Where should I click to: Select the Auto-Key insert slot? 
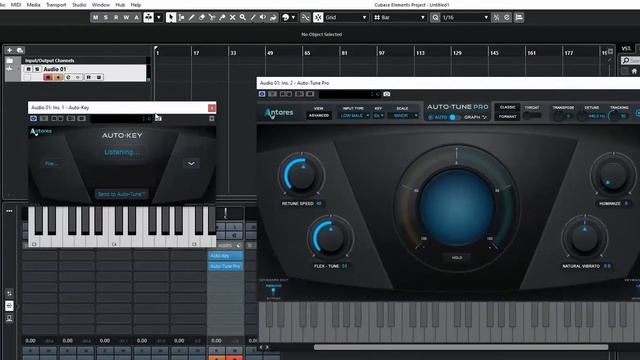click(225, 256)
